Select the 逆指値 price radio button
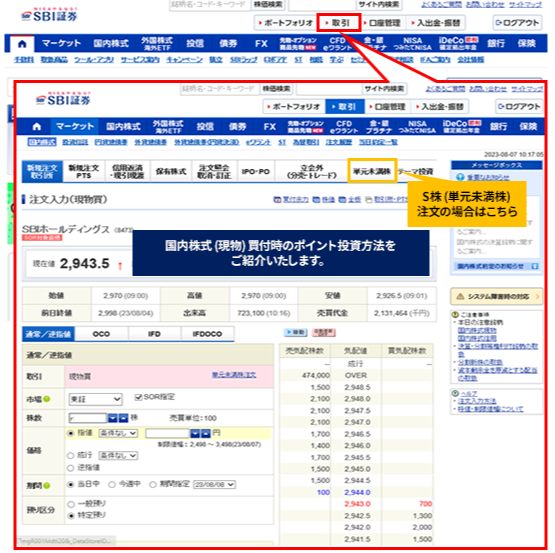555x553 pixels. point(71,468)
